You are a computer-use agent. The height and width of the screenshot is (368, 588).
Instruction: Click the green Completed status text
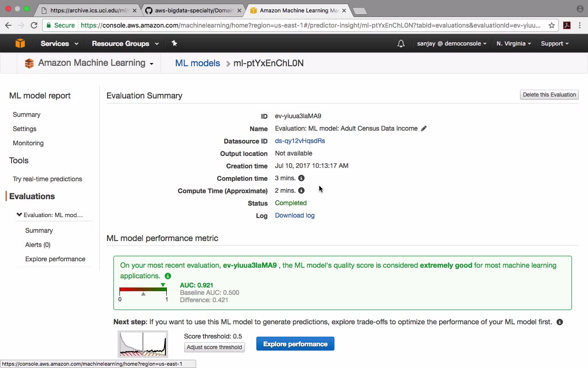[291, 203]
